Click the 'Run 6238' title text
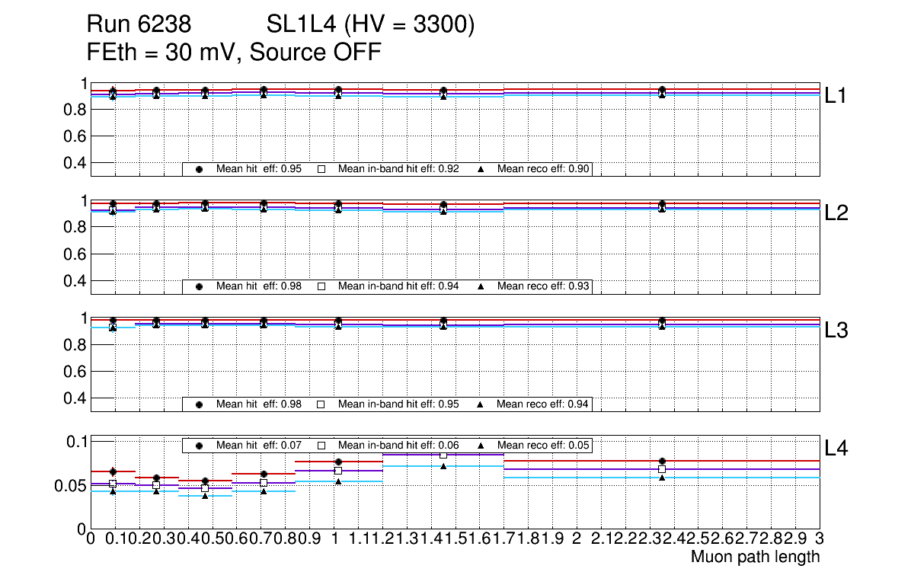The height and width of the screenshot is (588, 911). (x=139, y=26)
